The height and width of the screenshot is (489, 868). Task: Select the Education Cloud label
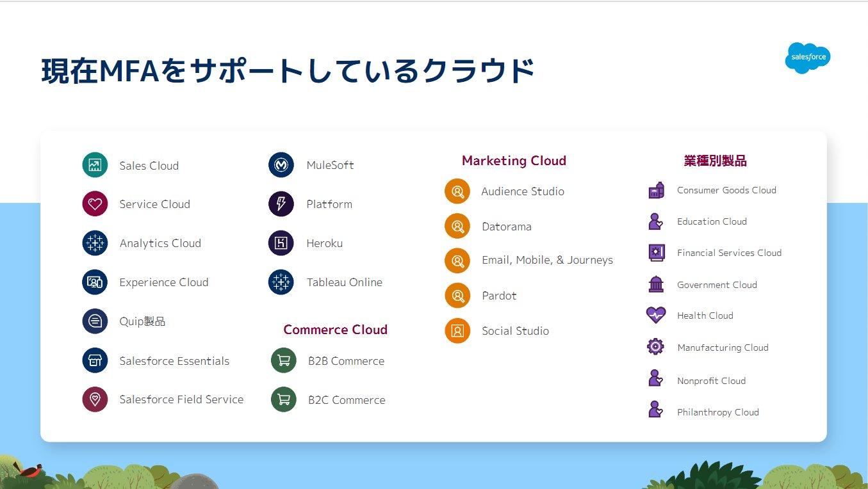[x=712, y=221]
